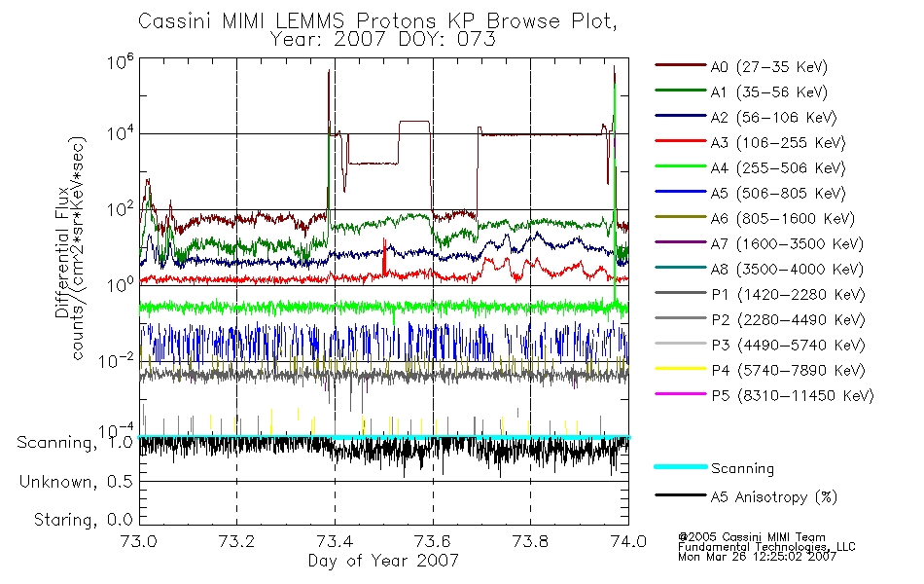Click the Staring, 0.0 axis label
The image size is (924, 584).
pos(83,521)
